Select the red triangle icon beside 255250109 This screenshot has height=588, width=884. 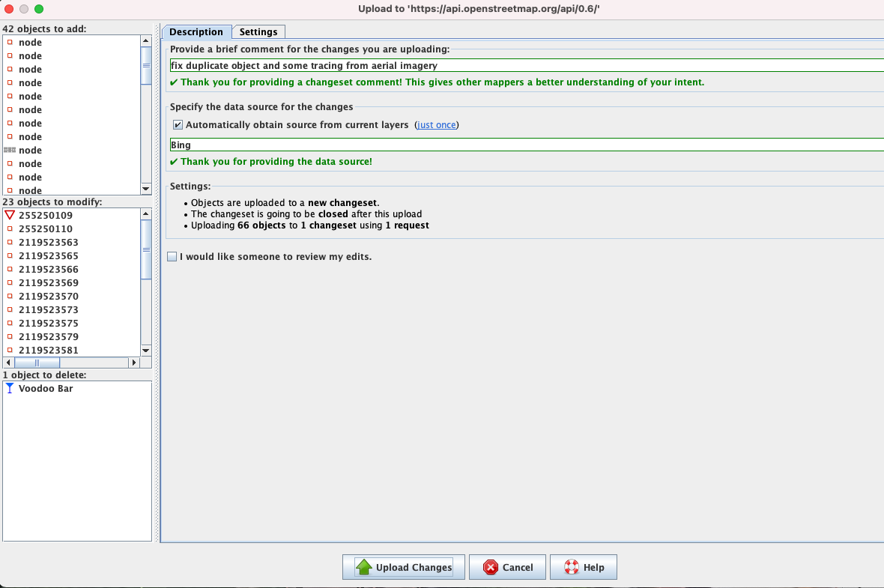click(x=10, y=216)
